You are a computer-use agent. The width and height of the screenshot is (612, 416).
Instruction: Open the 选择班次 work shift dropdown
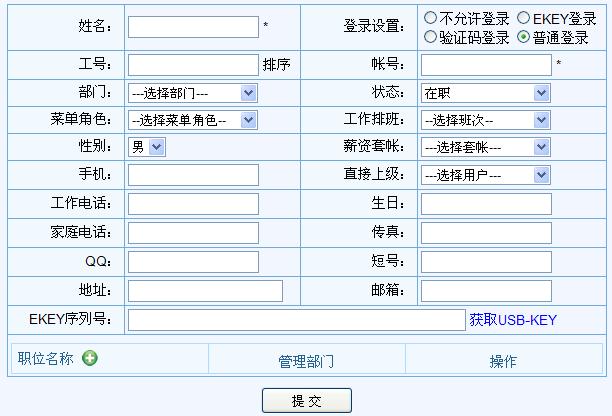tap(486, 120)
